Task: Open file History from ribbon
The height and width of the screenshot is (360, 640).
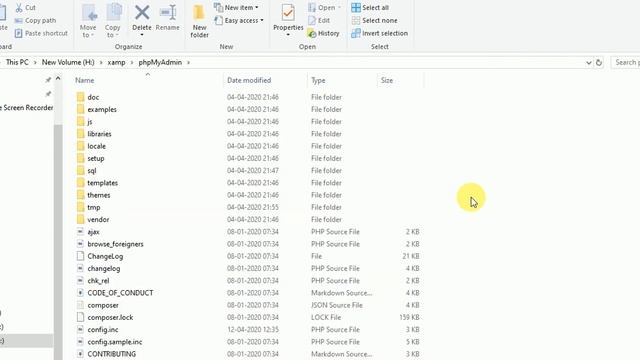Action: coord(324,33)
